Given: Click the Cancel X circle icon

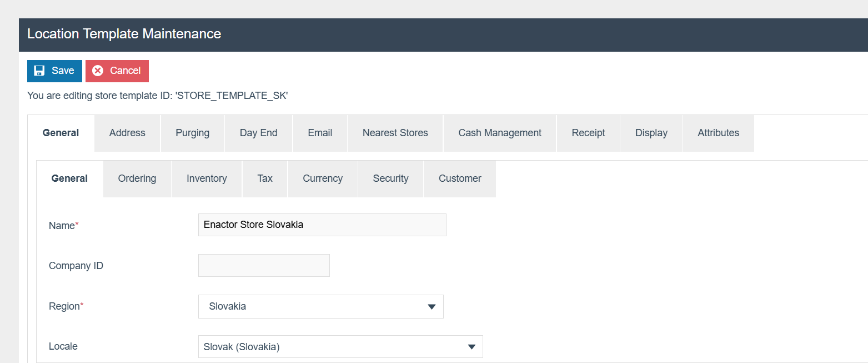Looking at the screenshot, I should (x=98, y=71).
